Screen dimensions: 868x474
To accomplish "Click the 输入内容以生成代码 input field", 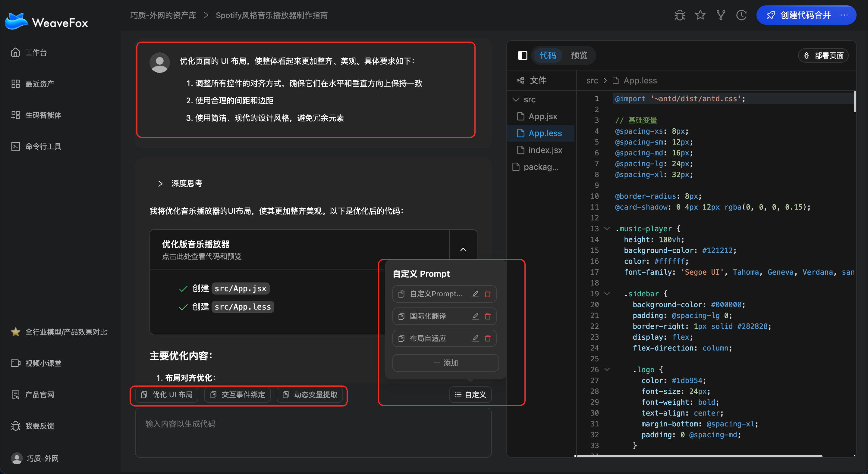I will pos(313,432).
